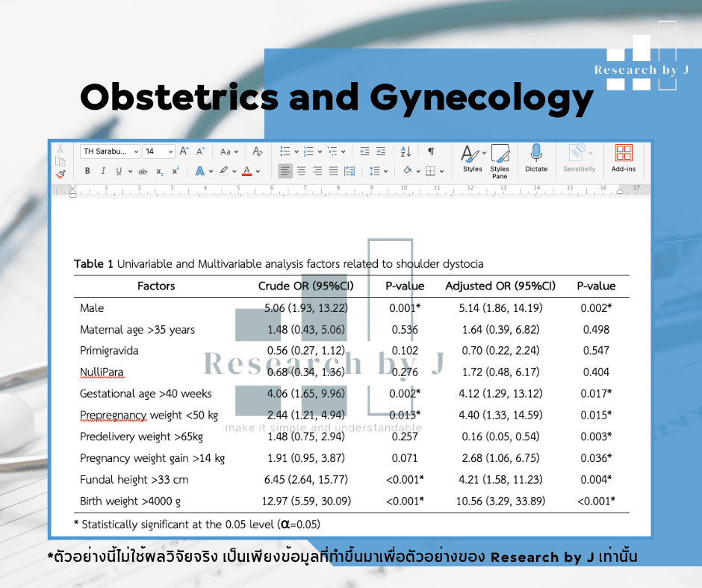Click the Superscript icon
This screenshot has width=702, height=588.
click(x=175, y=171)
